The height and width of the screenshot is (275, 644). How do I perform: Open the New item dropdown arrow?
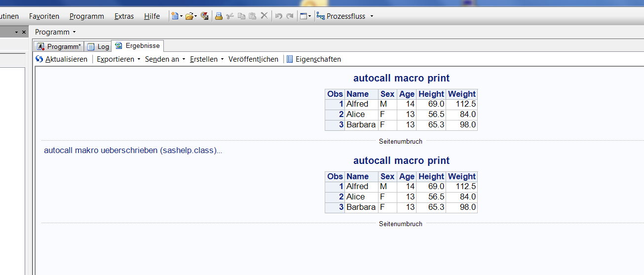[181, 16]
